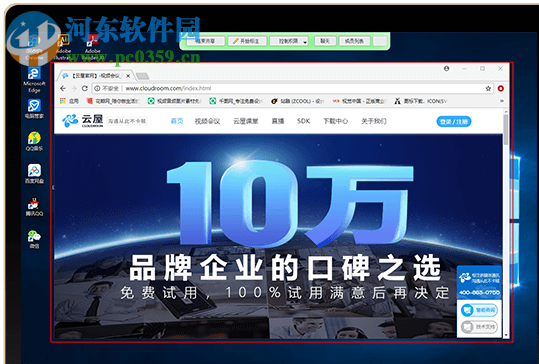Open the 应用 apps bookmark
Viewport: 539px width, 364px height.
[x=70, y=101]
